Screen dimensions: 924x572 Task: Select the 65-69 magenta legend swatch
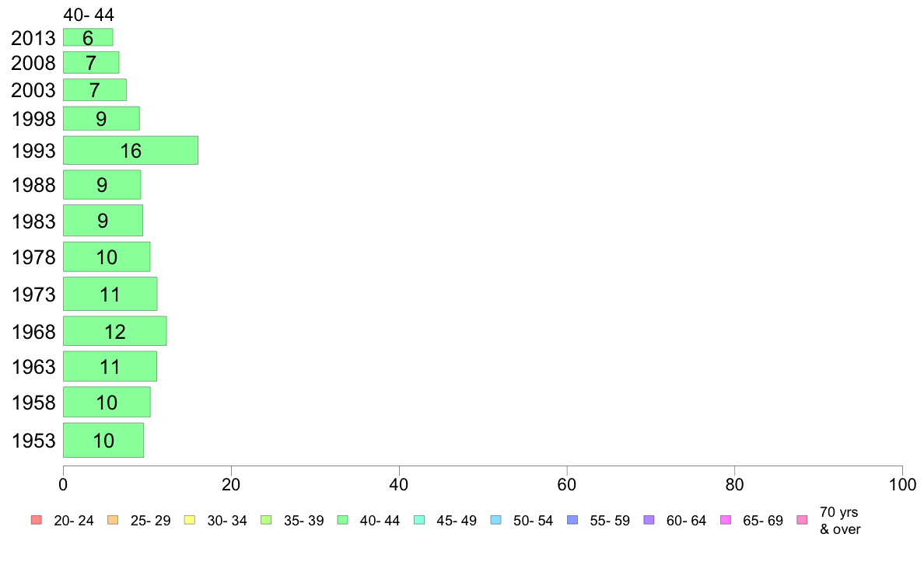pyautogui.click(x=726, y=520)
